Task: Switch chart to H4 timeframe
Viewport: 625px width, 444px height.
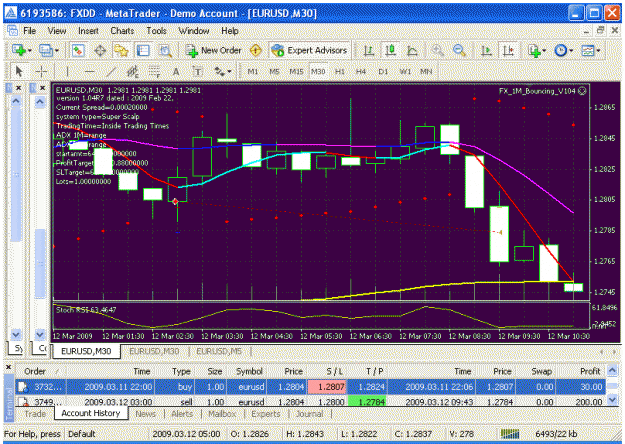Action: tap(361, 71)
